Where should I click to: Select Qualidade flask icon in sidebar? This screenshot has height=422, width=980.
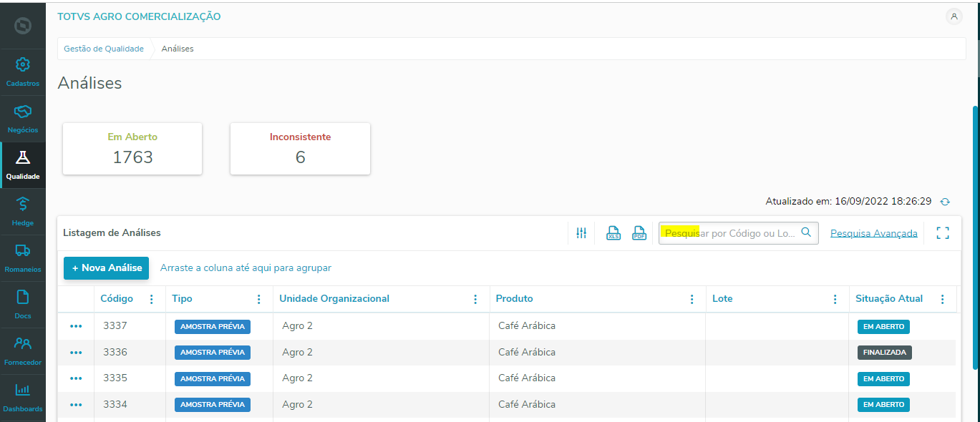click(23, 157)
